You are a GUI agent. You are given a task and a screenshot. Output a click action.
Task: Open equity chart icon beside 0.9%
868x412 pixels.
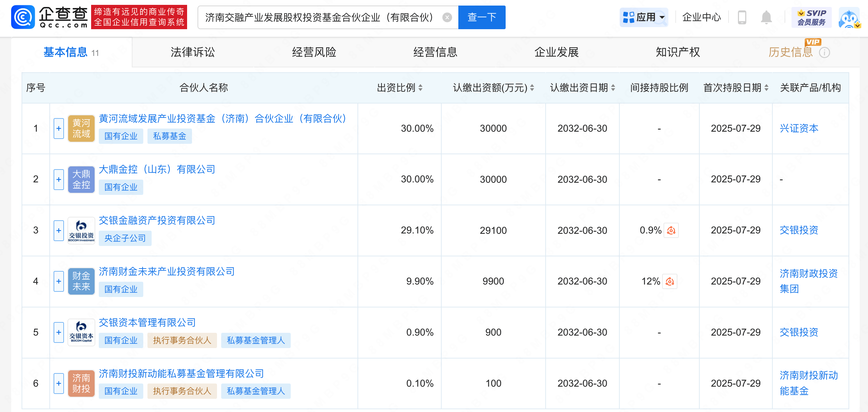pos(671,230)
